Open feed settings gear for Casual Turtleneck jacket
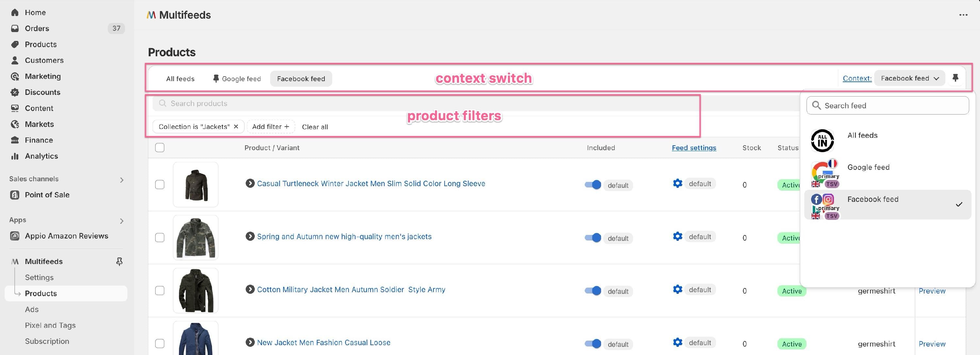 pyautogui.click(x=678, y=183)
